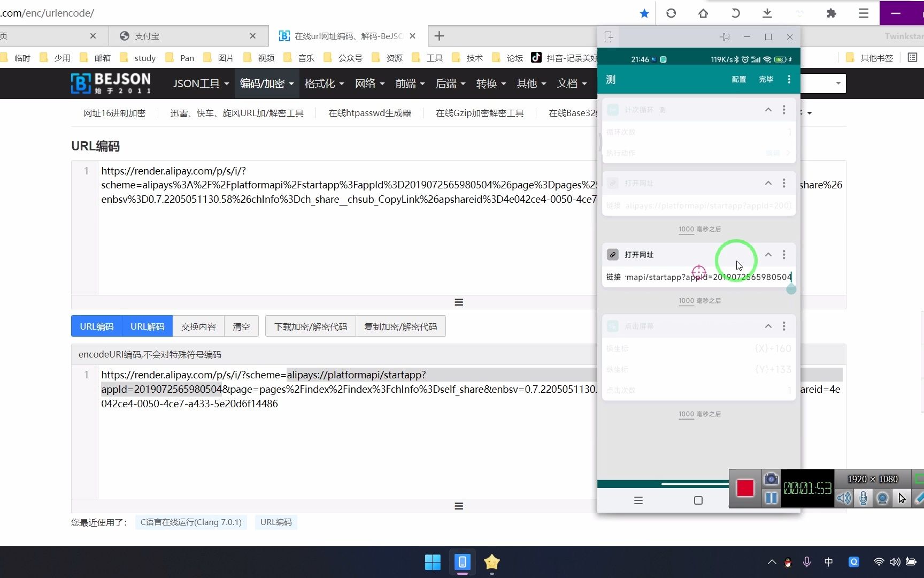
Task: Click the taskbar microphone tray icon
Action: [x=807, y=562]
